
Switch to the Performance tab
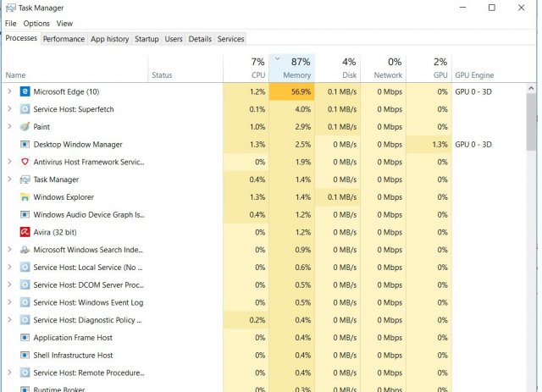coord(64,39)
